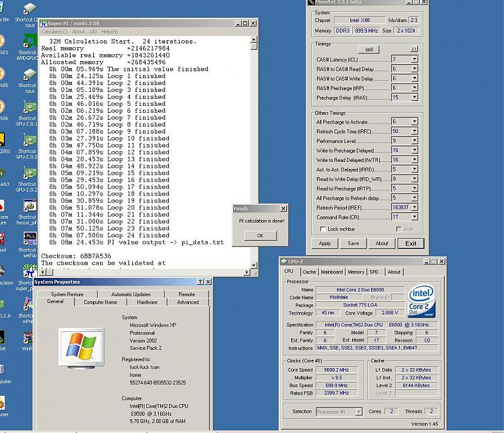Select the super_pi shortcut desktop icon
This screenshot has width=504, height=433.
[x=30, y=272]
